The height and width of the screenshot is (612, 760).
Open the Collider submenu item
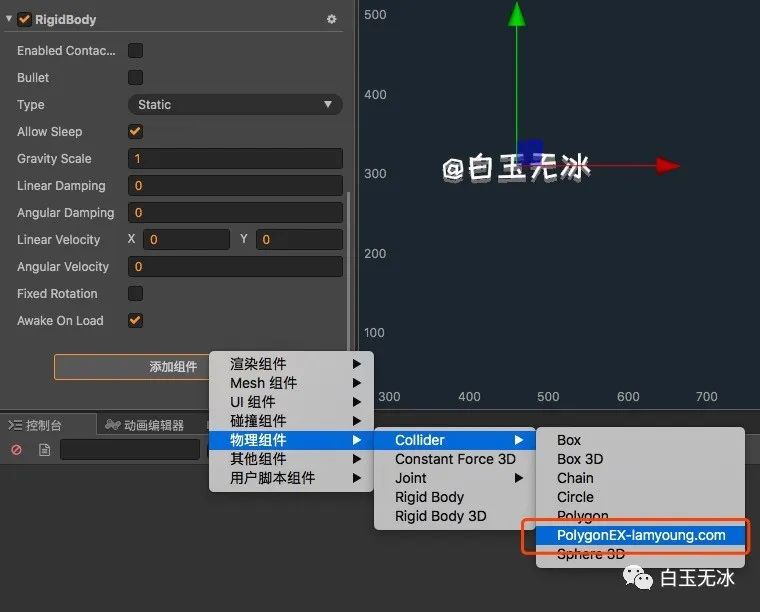click(x=455, y=440)
